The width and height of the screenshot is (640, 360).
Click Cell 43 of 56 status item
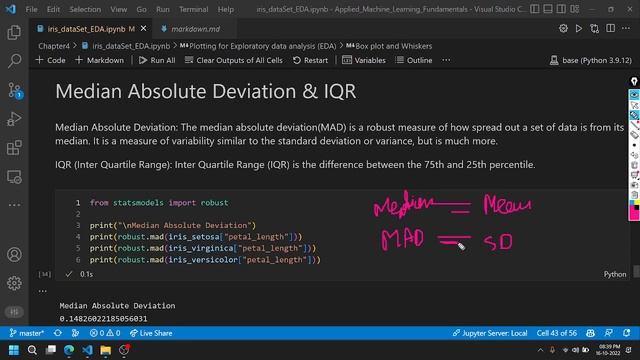(x=557, y=333)
